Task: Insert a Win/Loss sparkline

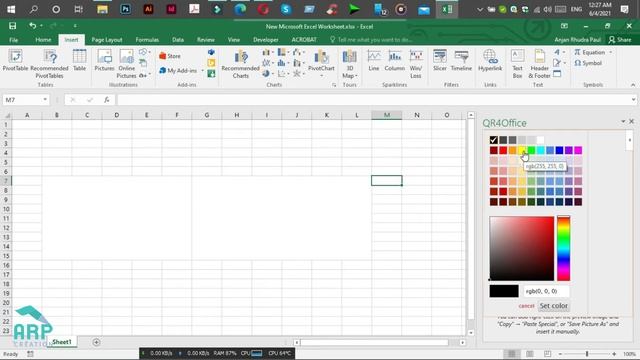Action: click(416, 64)
